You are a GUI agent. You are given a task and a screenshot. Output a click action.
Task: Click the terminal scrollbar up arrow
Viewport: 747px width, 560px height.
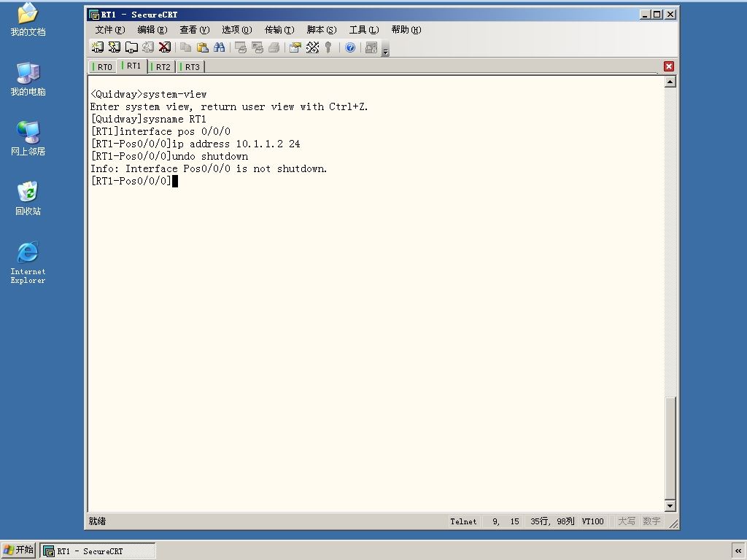click(670, 82)
